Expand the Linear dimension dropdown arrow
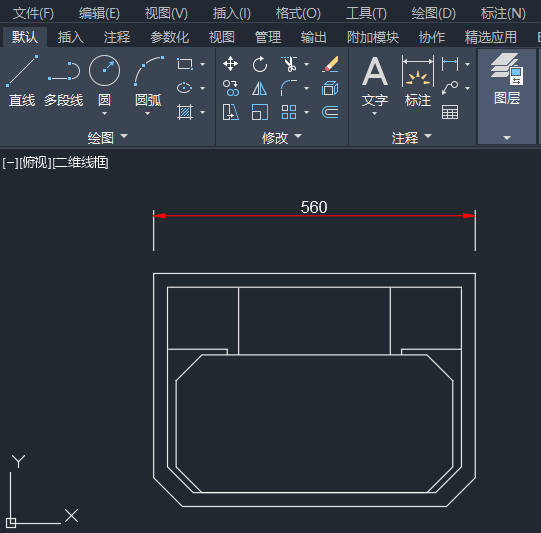This screenshot has width=541, height=533. click(468, 64)
